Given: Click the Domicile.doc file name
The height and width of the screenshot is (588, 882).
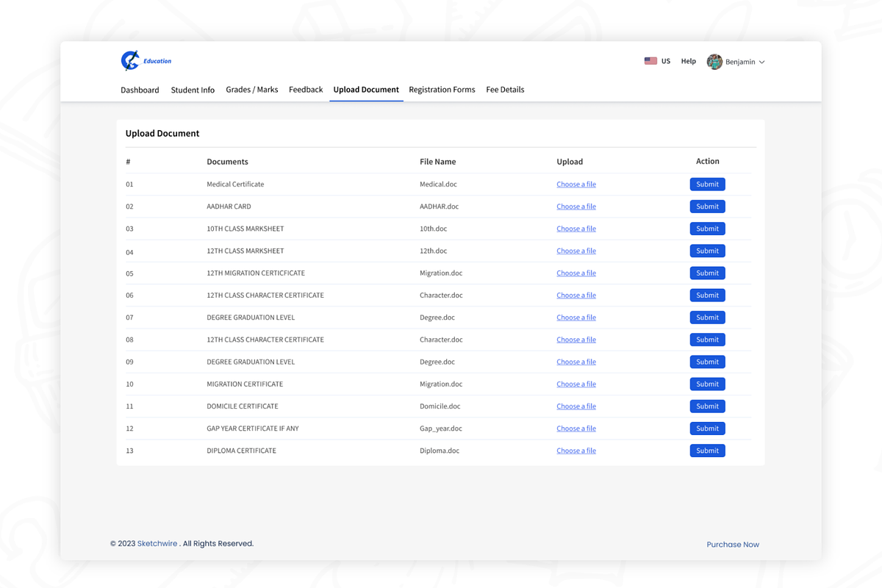Looking at the screenshot, I should 440,406.
